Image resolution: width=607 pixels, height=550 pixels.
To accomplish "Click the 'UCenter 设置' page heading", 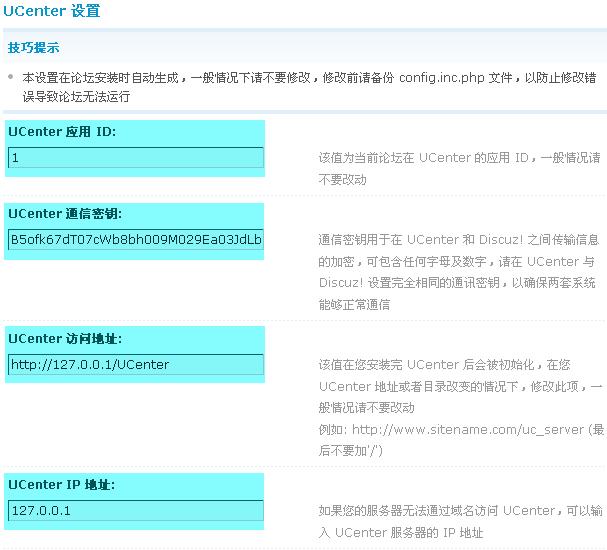I will [x=52, y=11].
